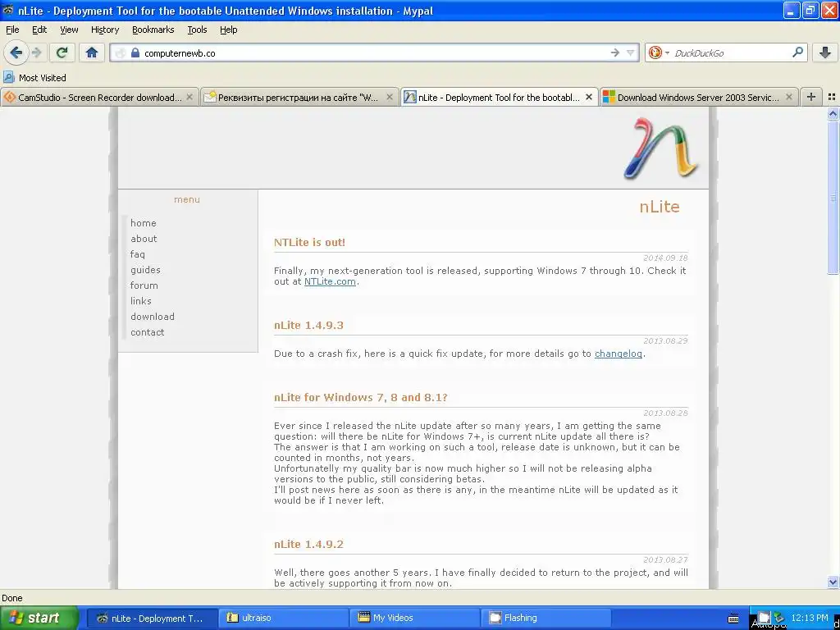Open the DuckDuckGo search engine selector
This screenshot has height=630, width=840.
click(x=659, y=52)
